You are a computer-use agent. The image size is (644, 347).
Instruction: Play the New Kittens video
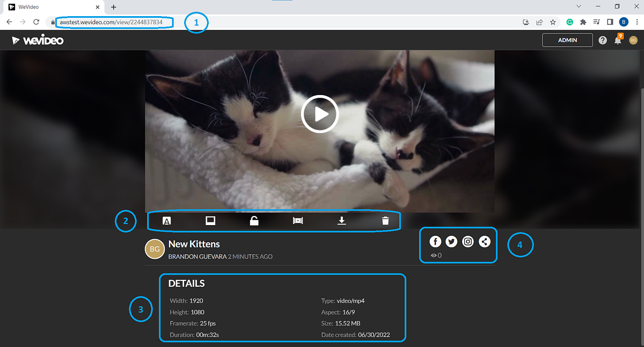coord(320,114)
